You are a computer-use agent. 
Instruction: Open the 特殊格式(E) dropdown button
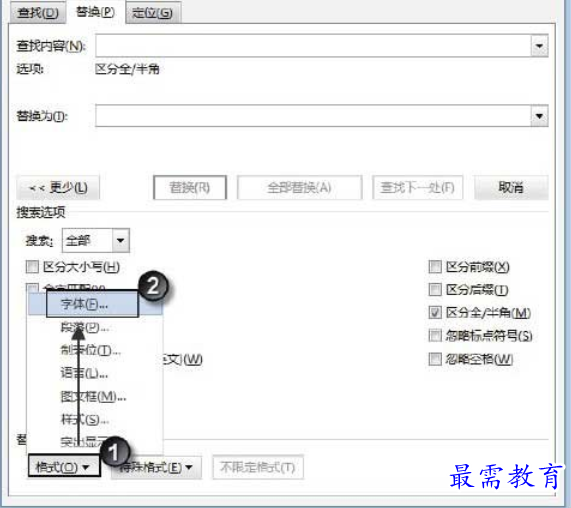click(157, 467)
